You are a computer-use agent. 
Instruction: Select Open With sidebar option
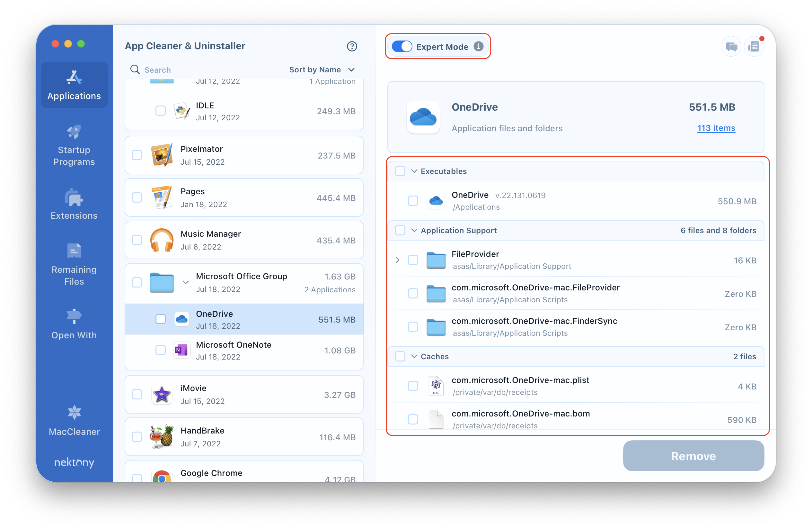tap(73, 325)
